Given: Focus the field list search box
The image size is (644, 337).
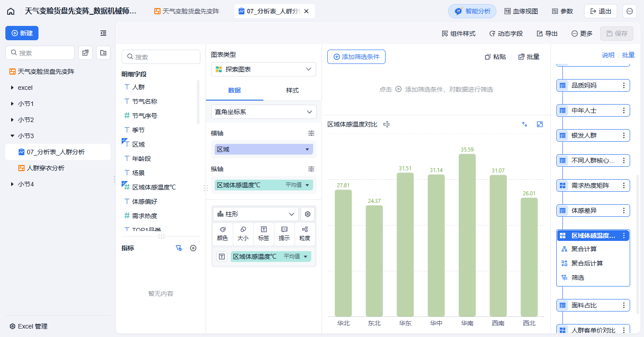Looking at the screenshot, I should point(161,57).
